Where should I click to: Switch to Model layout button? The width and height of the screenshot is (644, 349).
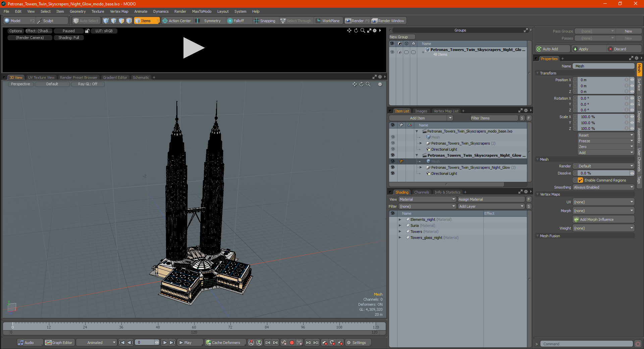point(19,21)
